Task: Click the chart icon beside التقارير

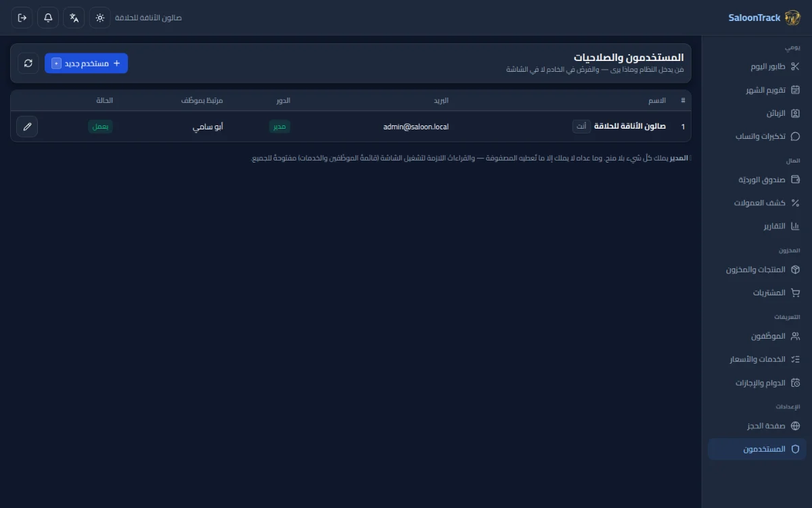Action: [795, 226]
